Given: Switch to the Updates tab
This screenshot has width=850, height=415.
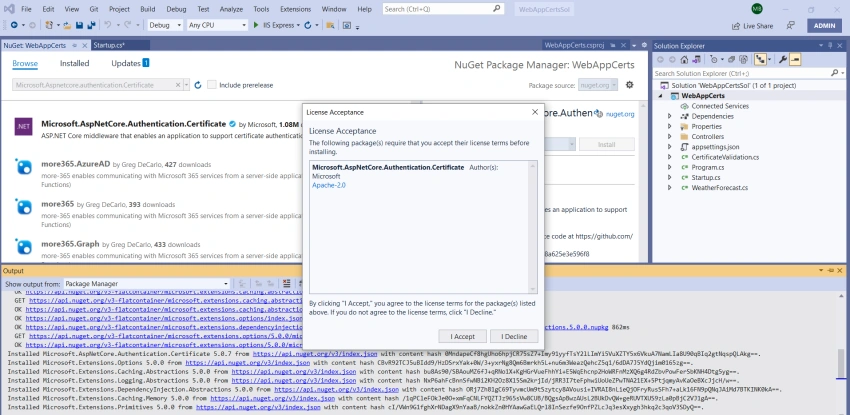Looking at the screenshot, I should click(x=130, y=63).
